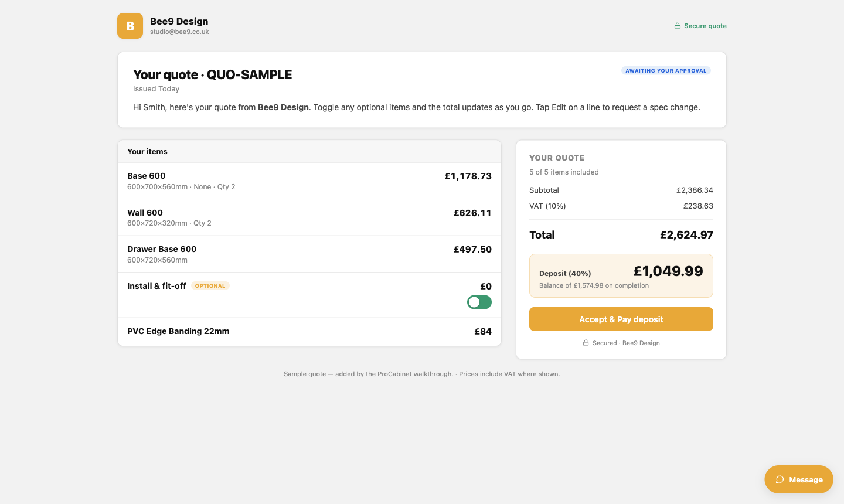Screen dimensions: 844x504
Task: Toggle the Install & fit-off optional item
Action: [479, 302]
